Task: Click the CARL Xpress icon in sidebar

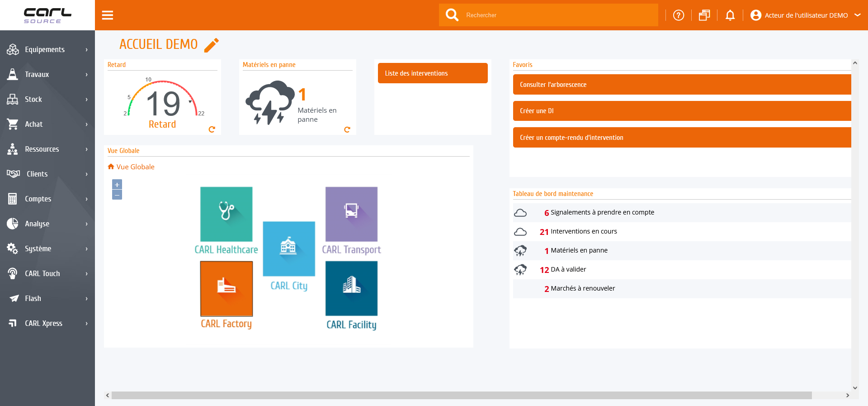Action: [13, 323]
